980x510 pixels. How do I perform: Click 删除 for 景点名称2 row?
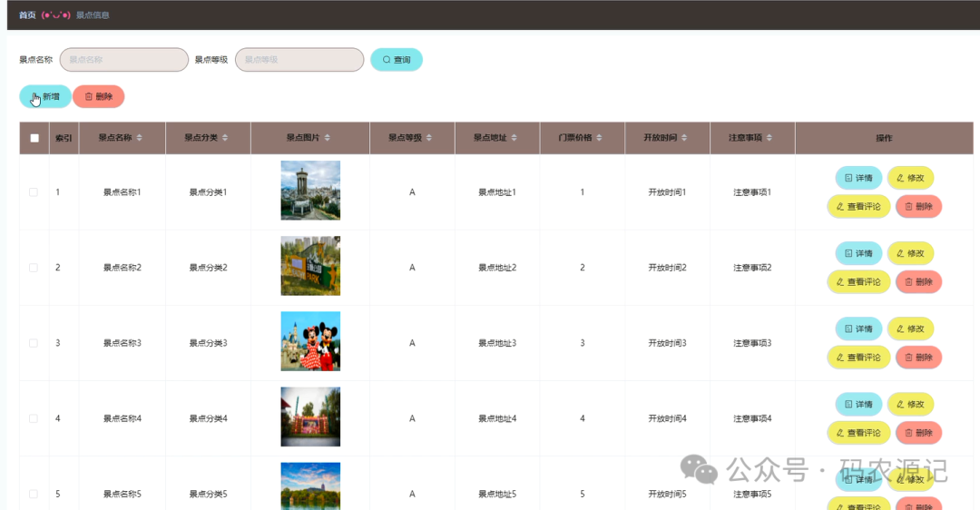pos(918,282)
